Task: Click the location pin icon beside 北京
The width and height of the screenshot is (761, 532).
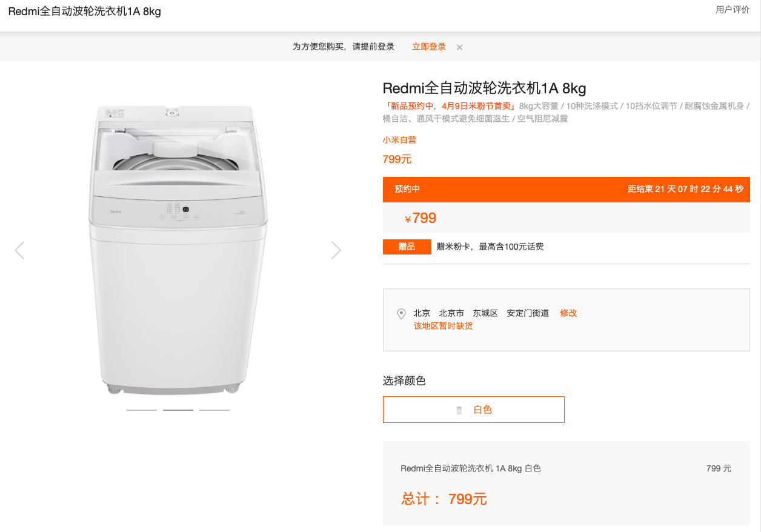Action: [401, 314]
